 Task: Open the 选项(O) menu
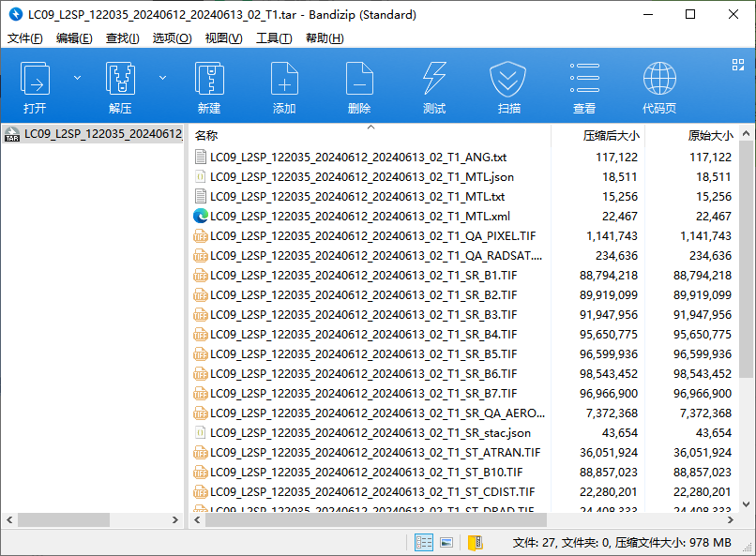tap(173, 38)
